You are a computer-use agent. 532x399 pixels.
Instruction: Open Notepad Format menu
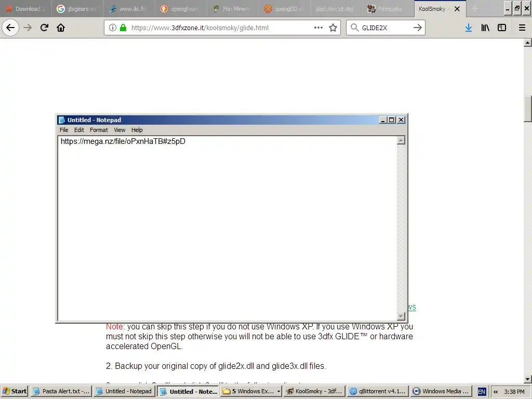pyautogui.click(x=99, y=130)
